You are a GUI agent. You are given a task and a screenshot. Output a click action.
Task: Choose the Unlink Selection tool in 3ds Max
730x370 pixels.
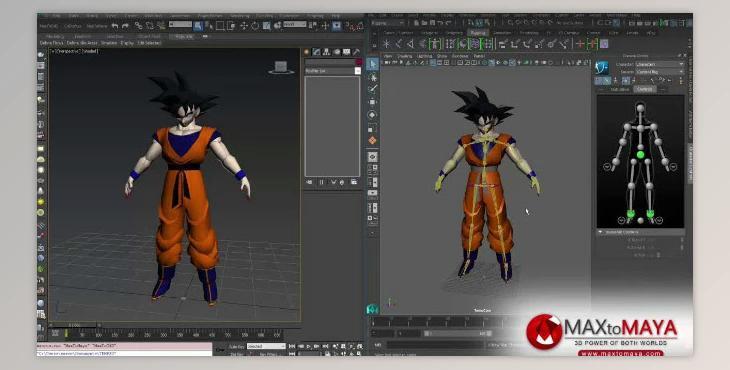[x=150, y=26]
